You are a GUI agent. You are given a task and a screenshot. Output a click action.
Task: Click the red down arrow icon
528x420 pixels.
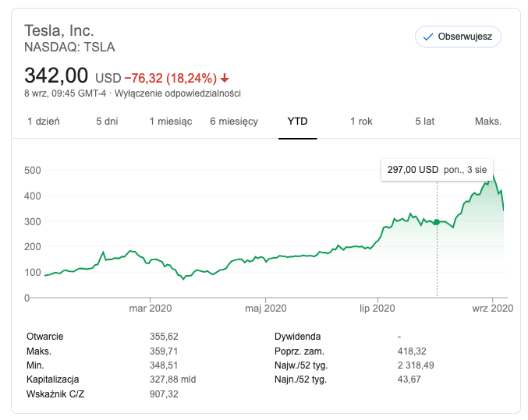pos(225,79)
